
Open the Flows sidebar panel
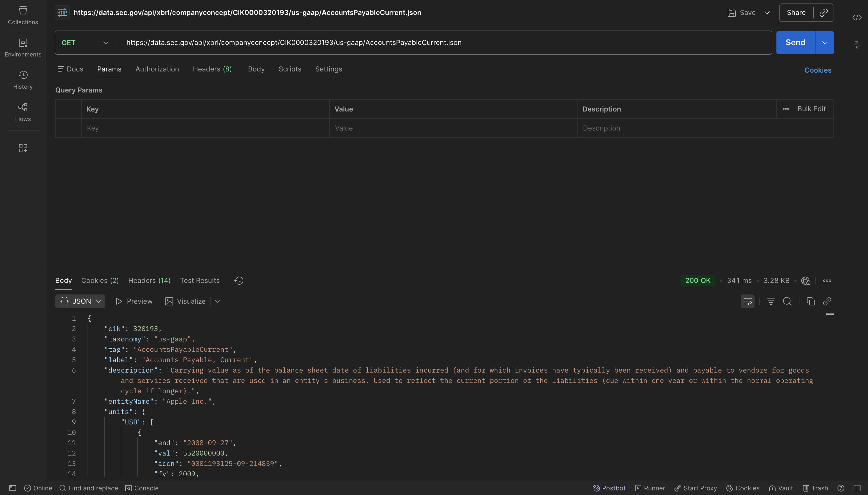(x=23, y=113)
